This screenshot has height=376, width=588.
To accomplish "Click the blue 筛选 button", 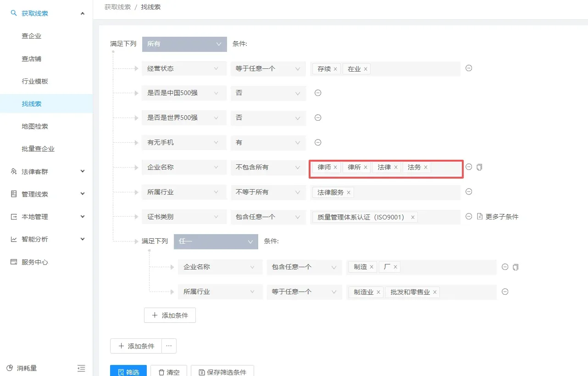I will click(x=128, y=371).
